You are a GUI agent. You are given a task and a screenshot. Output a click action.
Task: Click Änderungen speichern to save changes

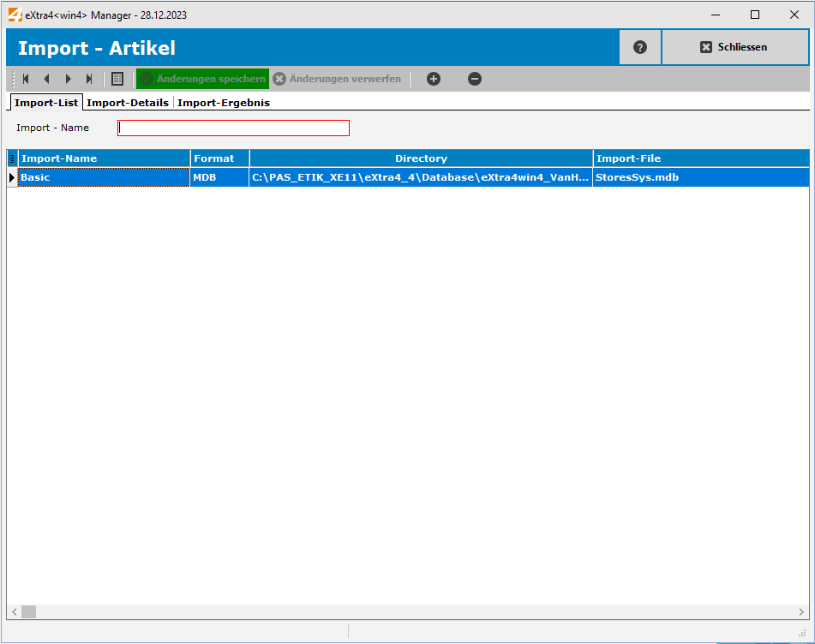pos(202,78)
